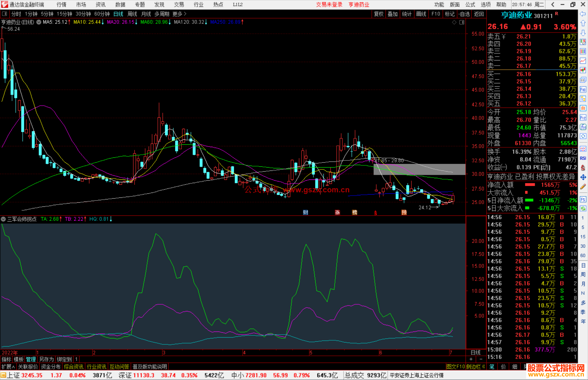
Task: Toggle the round button beside 三军会师拐点
Action: (x=3, y=219)
